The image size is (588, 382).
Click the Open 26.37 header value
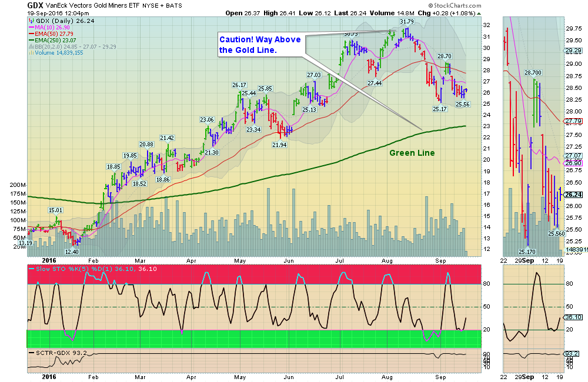[243, 13]
